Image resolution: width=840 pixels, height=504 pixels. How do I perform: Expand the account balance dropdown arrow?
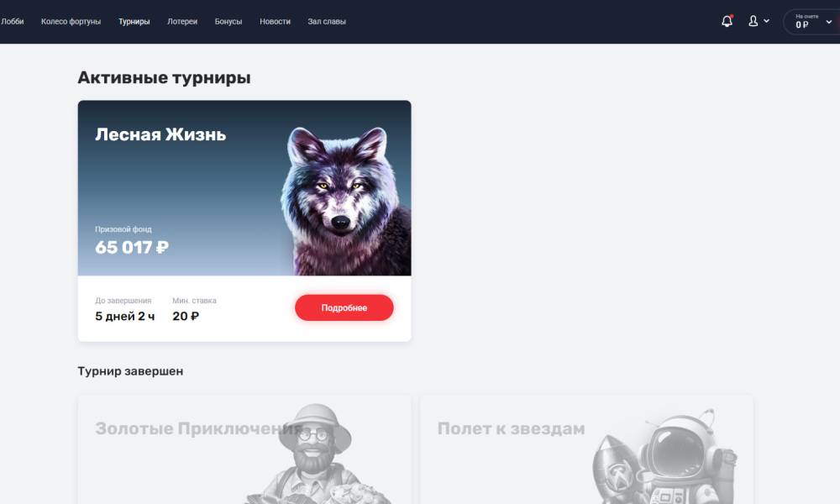[829, 22]
